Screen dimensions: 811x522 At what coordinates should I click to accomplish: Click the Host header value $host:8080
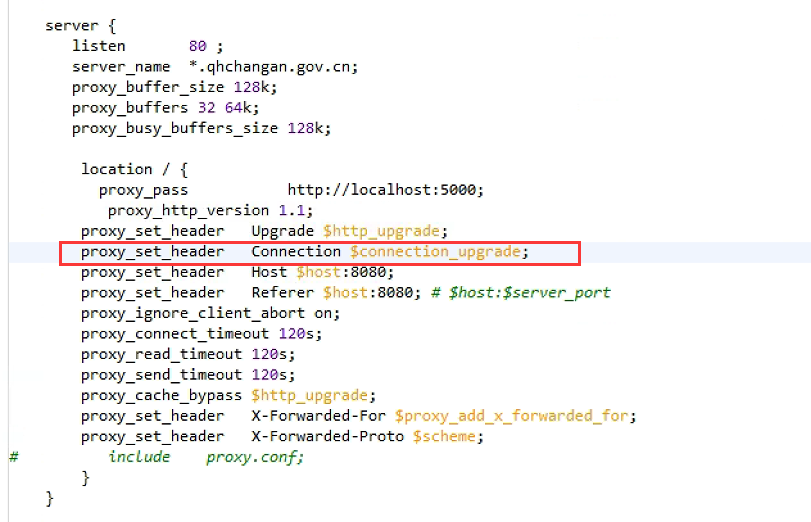click(x=344, y=272)
